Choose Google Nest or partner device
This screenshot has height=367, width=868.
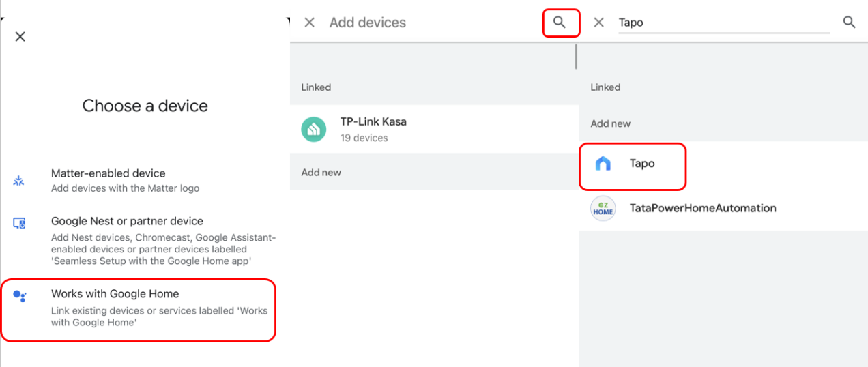pos(127,221)
